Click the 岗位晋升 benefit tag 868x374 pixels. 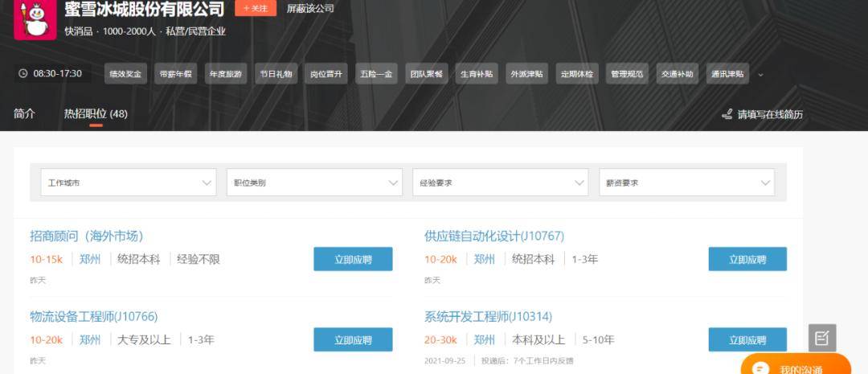point(326,74)
